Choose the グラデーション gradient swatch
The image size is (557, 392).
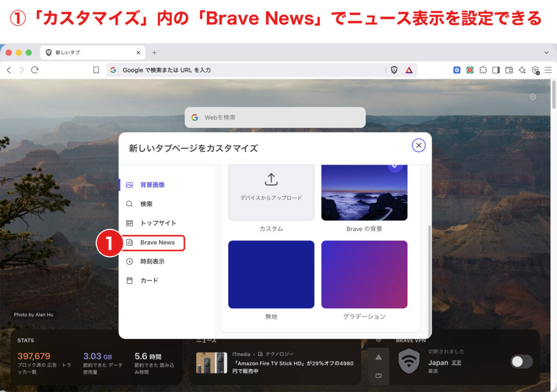coord(364,275)
